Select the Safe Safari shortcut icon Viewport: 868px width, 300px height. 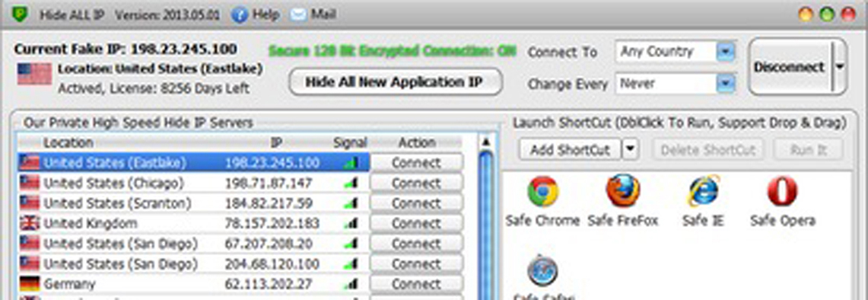click(x=542, y=270)
